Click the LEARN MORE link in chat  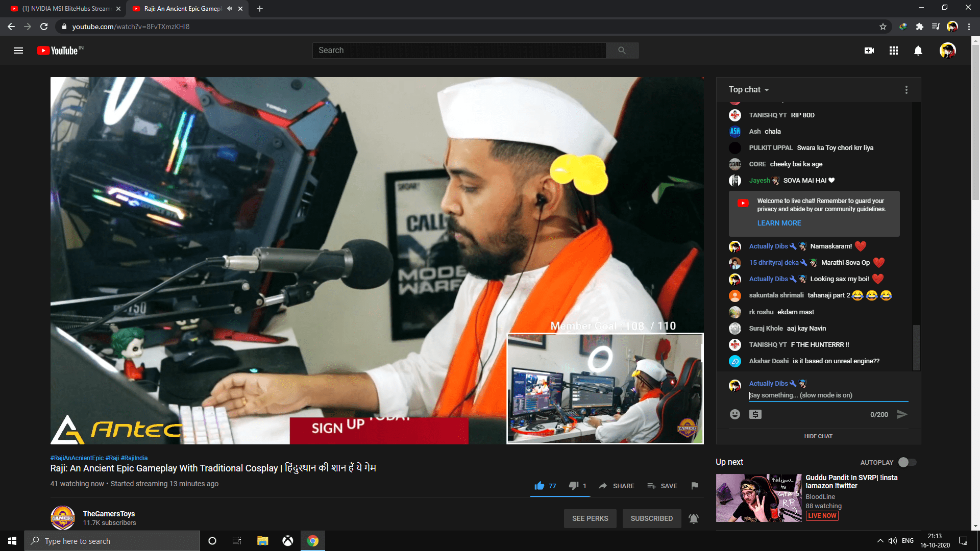(779, 223)
